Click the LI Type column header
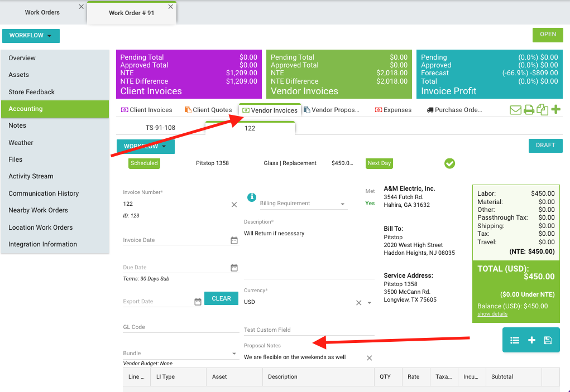570x392 pixels. [x=178, y=377]
